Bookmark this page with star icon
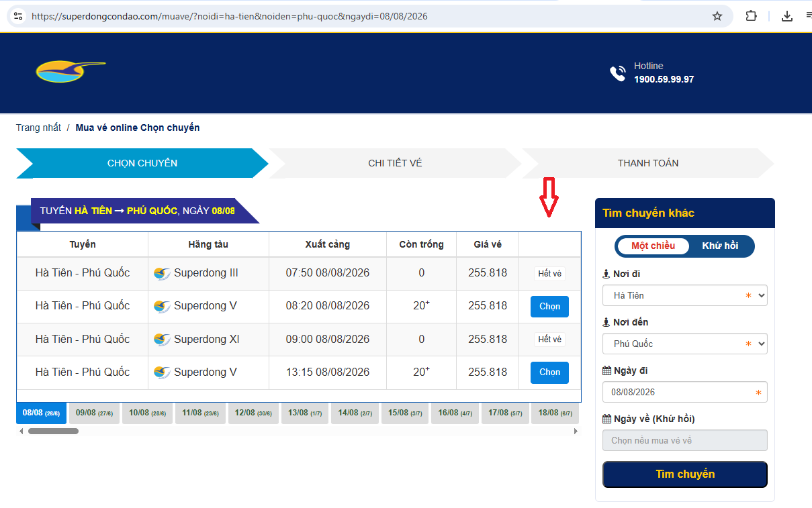 click(717, 16)
